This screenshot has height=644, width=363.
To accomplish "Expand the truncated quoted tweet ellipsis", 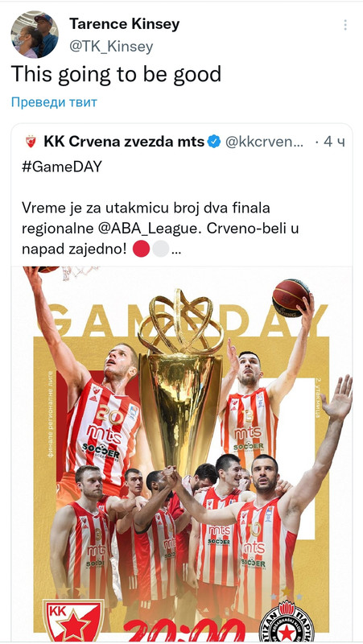I will pyautogui.click(x=176, y=250).
